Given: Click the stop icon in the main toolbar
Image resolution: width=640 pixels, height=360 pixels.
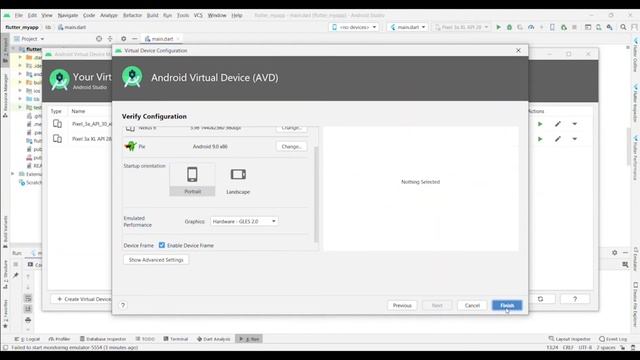Looking at the screenshot, I should click(x=574, y=27).
